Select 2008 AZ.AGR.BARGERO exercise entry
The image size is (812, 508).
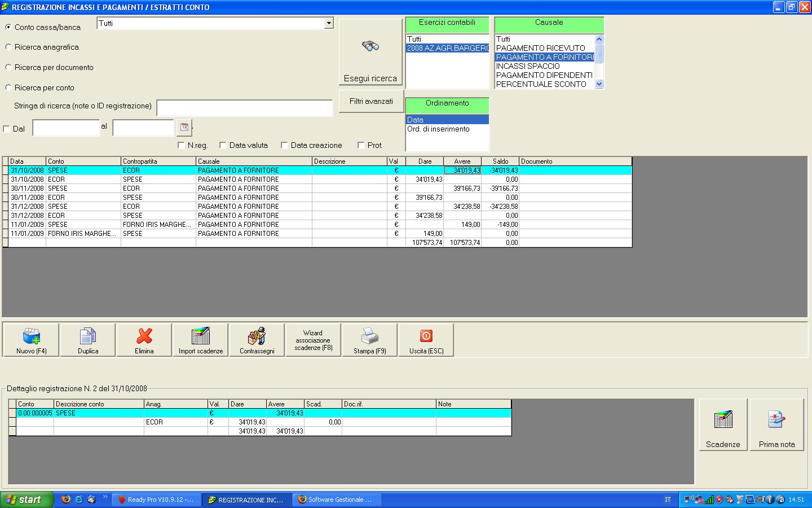(447, 48)
